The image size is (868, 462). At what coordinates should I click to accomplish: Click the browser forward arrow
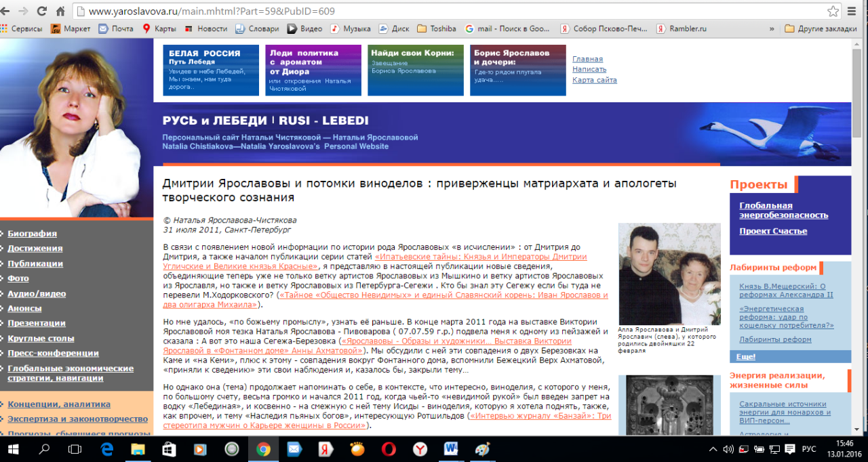[x=24, y=12]
